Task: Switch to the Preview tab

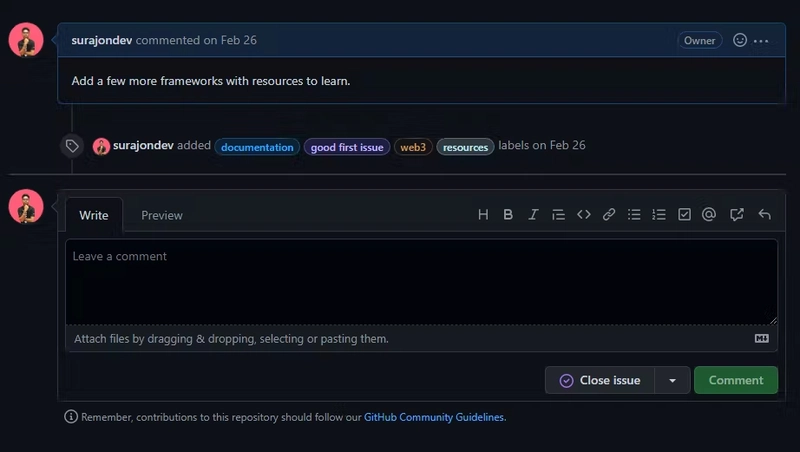Action: pos(162,215)
